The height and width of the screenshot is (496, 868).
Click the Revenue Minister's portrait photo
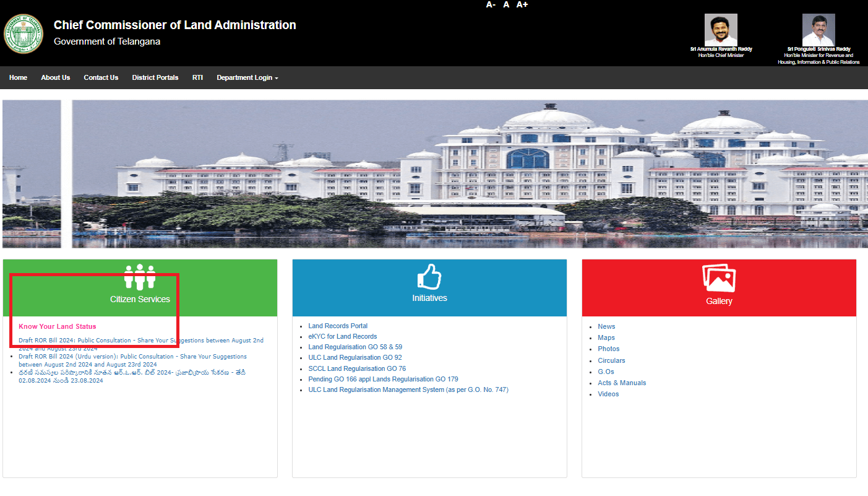point(819,30)
